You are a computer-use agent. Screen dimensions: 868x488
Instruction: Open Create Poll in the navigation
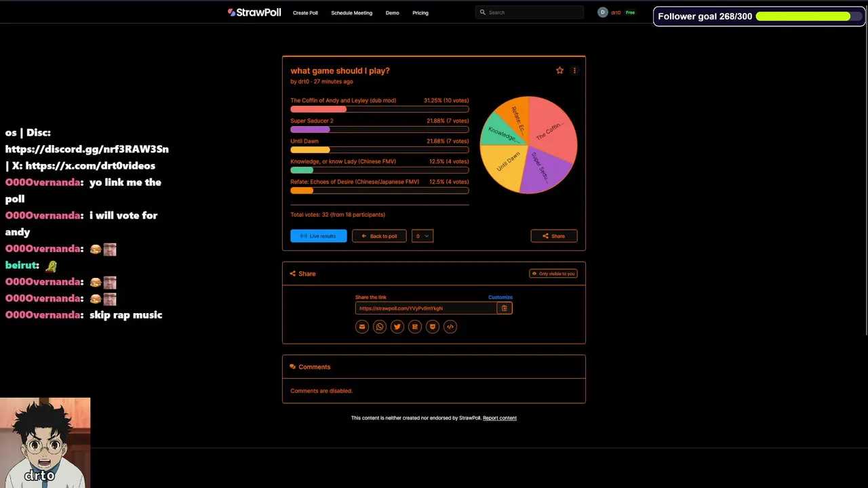pos(305,13)
